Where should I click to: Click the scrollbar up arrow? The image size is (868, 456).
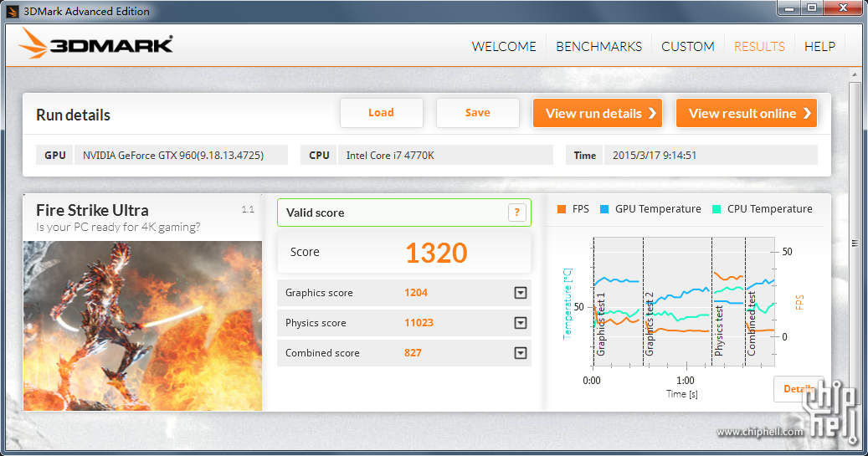[x=854, y=74]
